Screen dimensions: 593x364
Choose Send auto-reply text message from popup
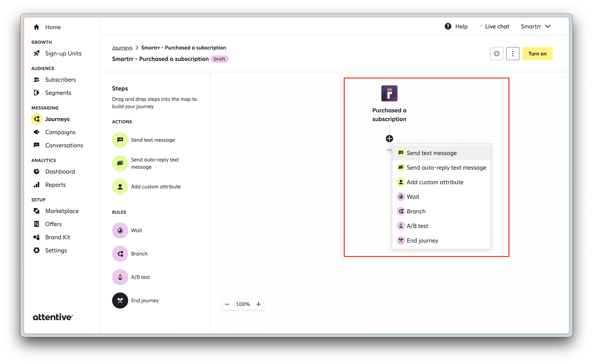(441, 167)
